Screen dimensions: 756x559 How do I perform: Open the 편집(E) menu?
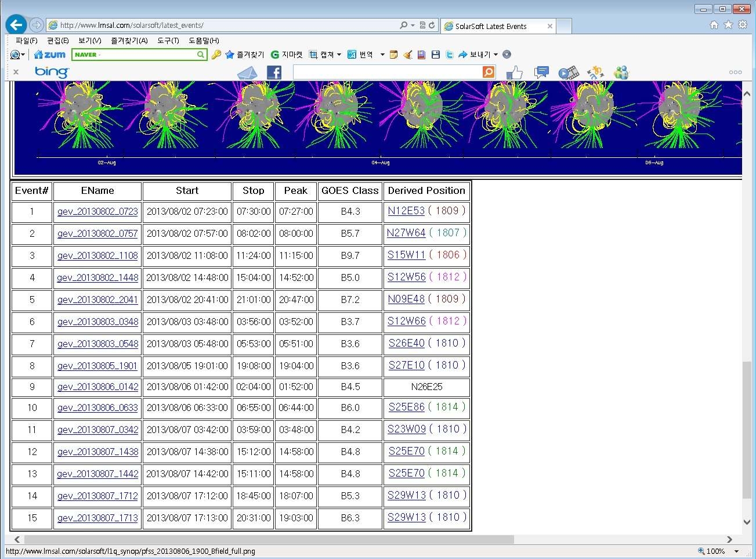coord(57,41)
